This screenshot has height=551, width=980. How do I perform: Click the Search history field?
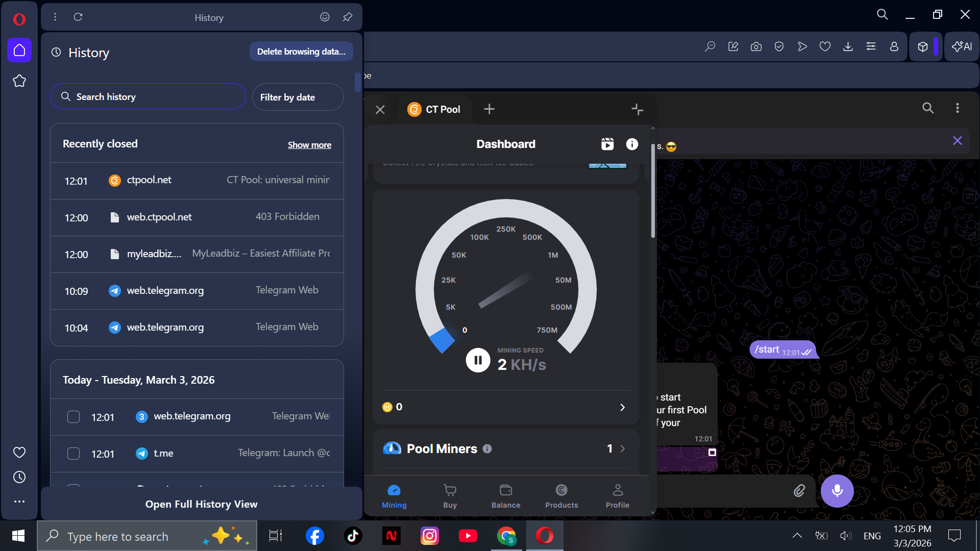pyautogui.click(x=148, y=96)
